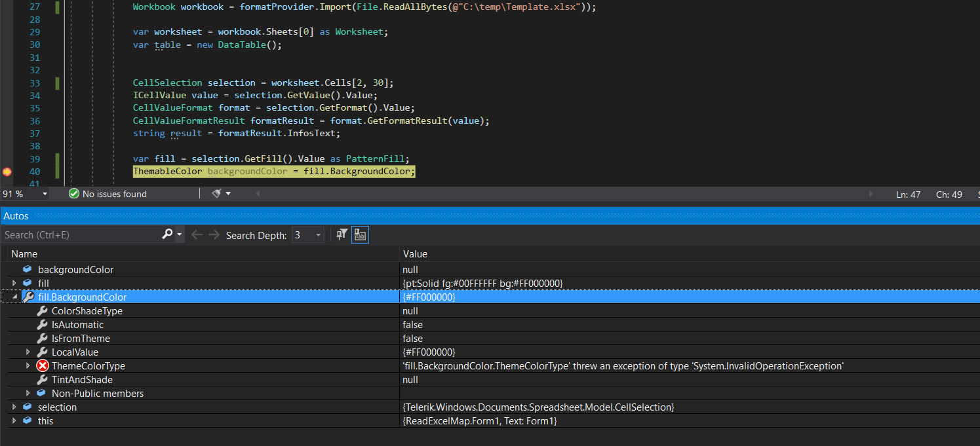Image resolution: width=980 pixels, height=446 pixels.
Task: Click the wrench icon beside TintAndShade
Action: 43,380
